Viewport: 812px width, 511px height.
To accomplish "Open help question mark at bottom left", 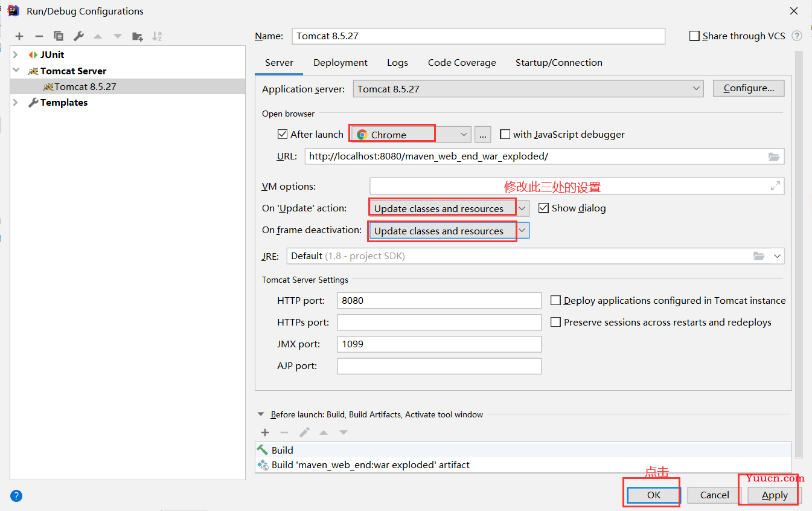I will click(16, 496).
